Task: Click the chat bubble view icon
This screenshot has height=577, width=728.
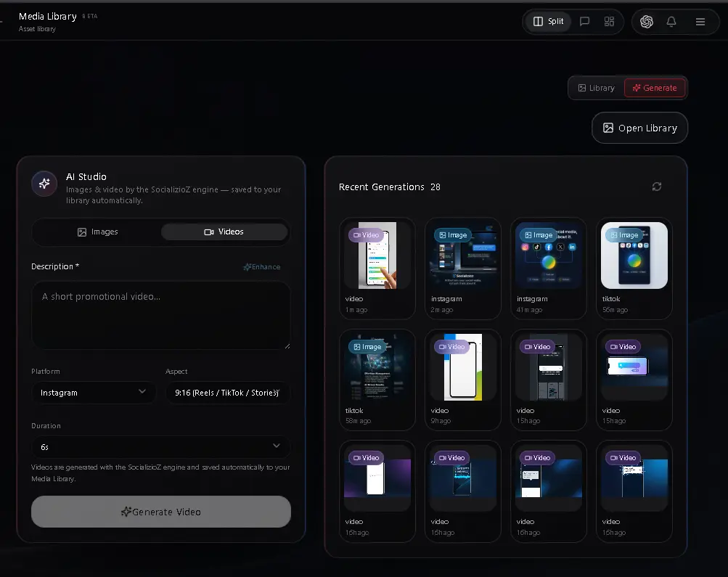Action: click(x=584, y=21)
